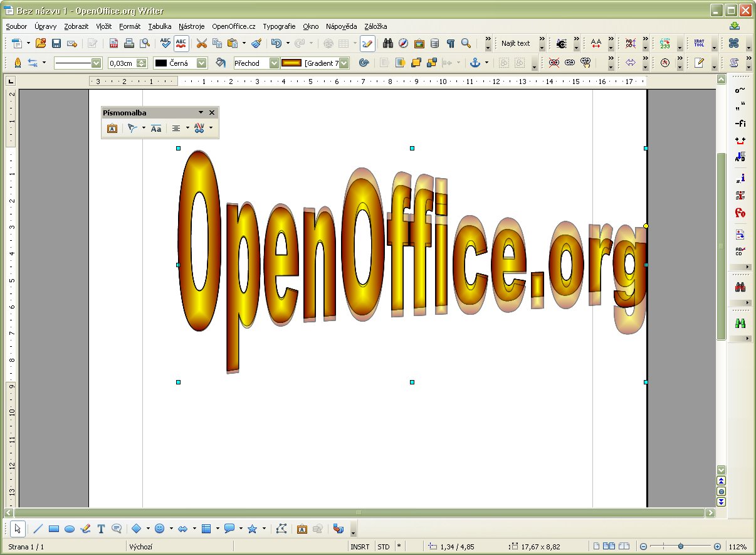The height and width of the screenshot is (555, 756).
Task: Apply Fontwork same letter heights
Action: point(156,128)
